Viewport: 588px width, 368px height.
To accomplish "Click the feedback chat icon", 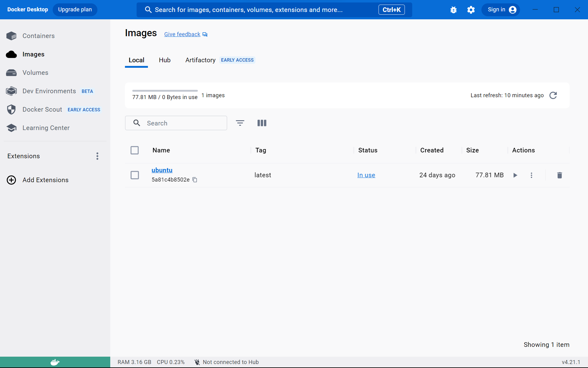I will click(x=205, y=34).
